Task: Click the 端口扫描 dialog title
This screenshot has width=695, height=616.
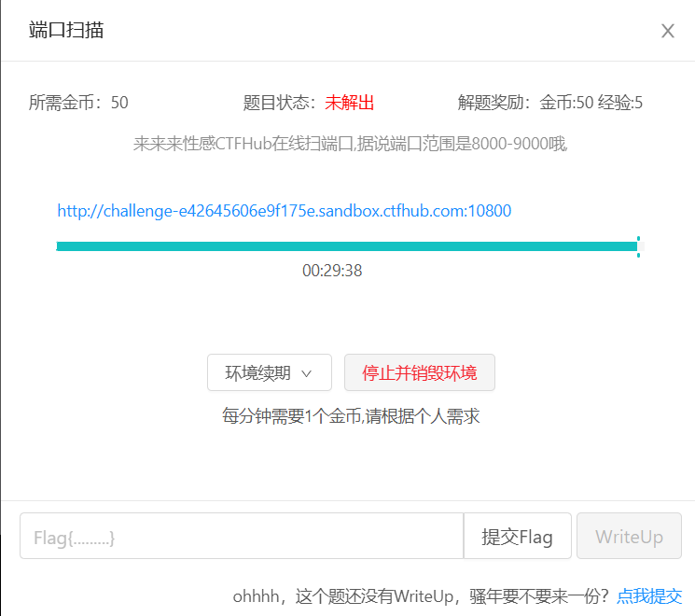Action: coord(66,30)
